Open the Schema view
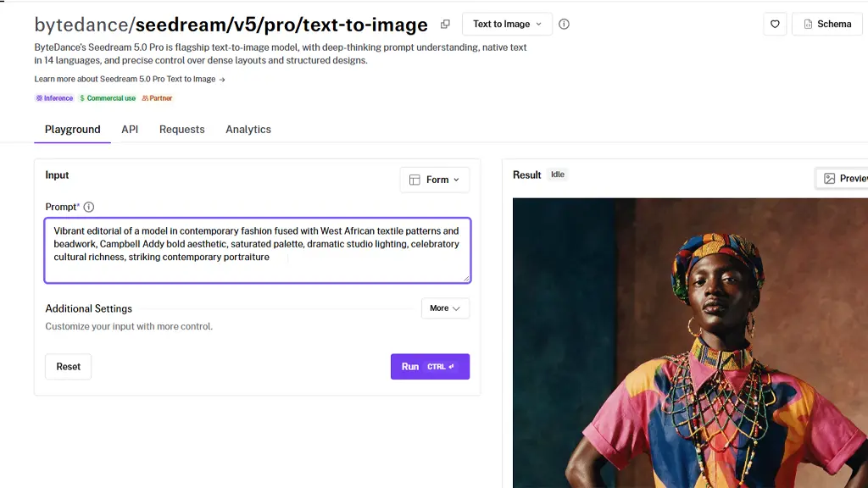Viewport: 868px width, 488px height. coord(827,25)
